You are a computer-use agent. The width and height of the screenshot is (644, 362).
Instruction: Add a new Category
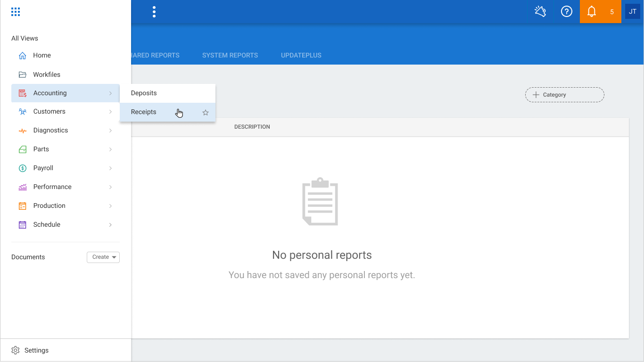pyautogui.click(x=565, y=95)
